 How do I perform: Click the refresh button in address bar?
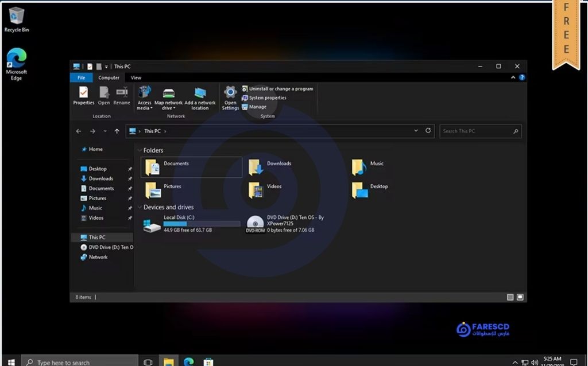pyautogui.click(x=428, y=131)
